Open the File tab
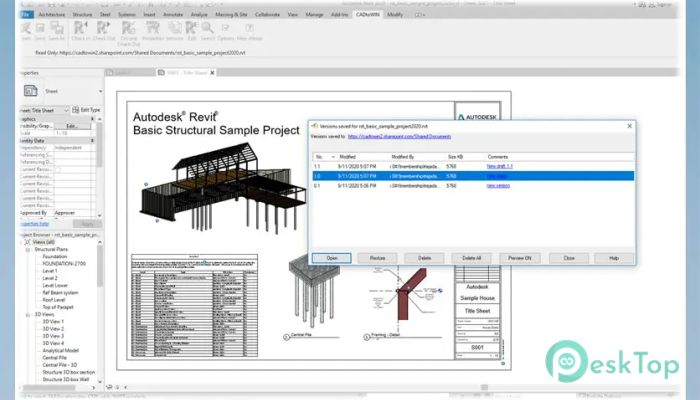 (26, 14)
